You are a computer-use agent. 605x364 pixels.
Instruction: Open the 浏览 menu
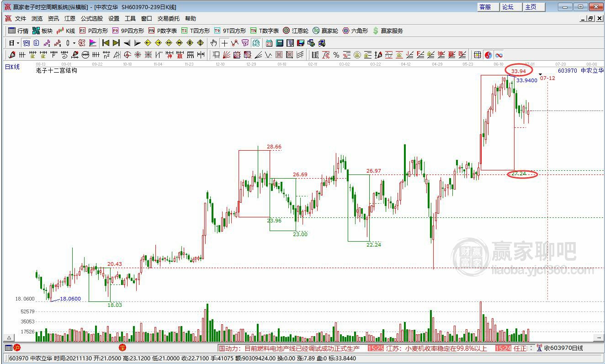pyautogui.click(x=37, y=19)
